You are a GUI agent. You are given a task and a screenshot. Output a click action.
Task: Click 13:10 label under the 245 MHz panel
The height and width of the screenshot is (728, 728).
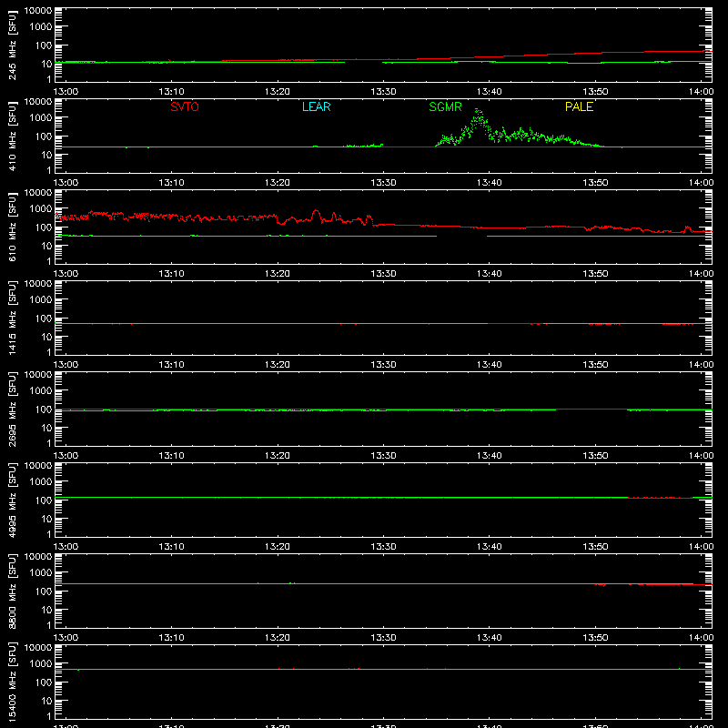click(x=171, y=92)
